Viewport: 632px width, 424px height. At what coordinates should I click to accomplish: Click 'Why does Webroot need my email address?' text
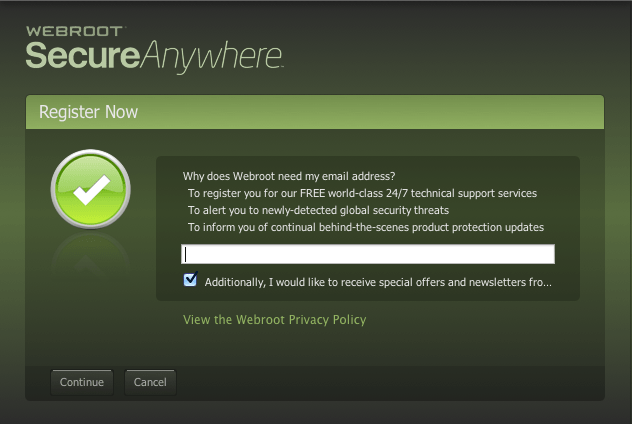click(x=289, y=177)
